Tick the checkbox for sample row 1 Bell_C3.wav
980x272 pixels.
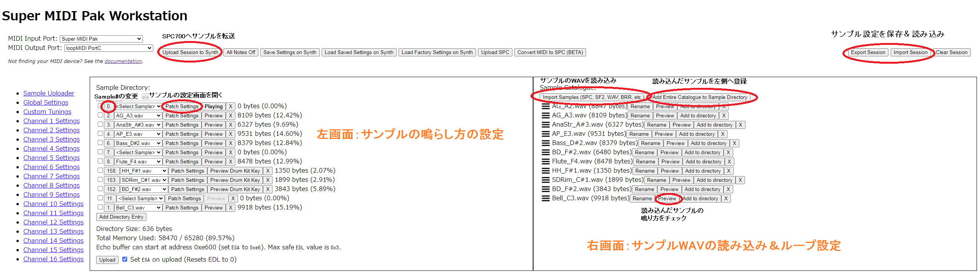tap(100, 207)
